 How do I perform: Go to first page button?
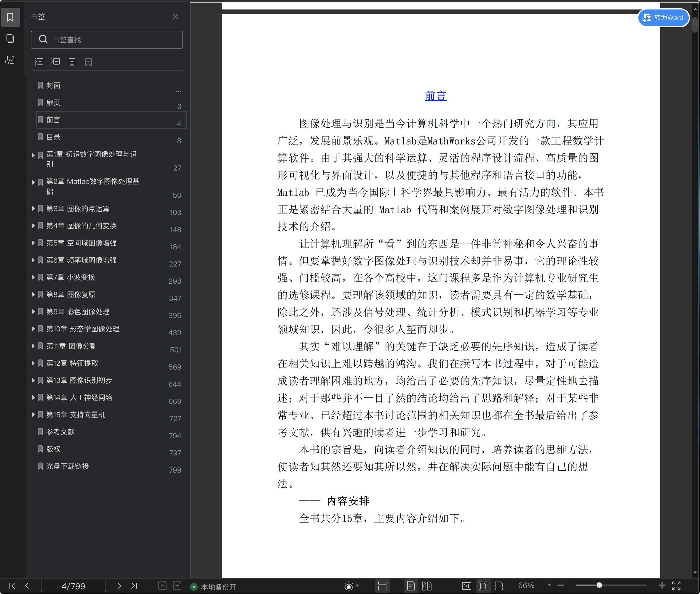12,586
